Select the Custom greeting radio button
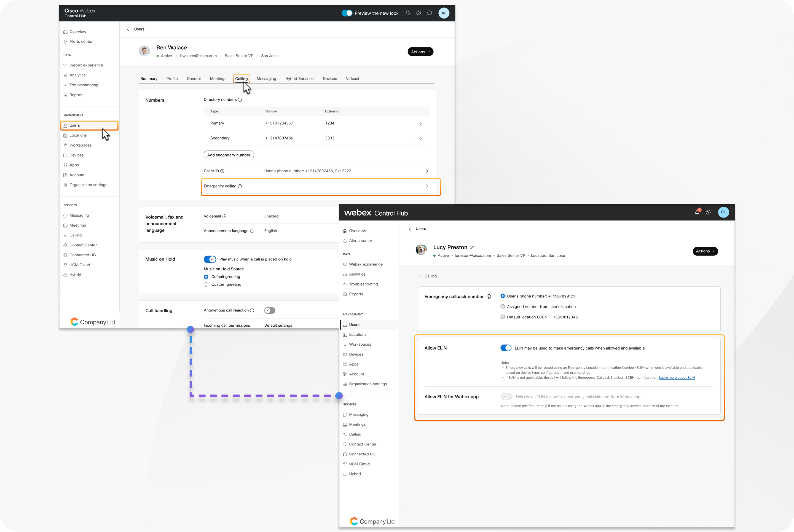 coord(206,284)
